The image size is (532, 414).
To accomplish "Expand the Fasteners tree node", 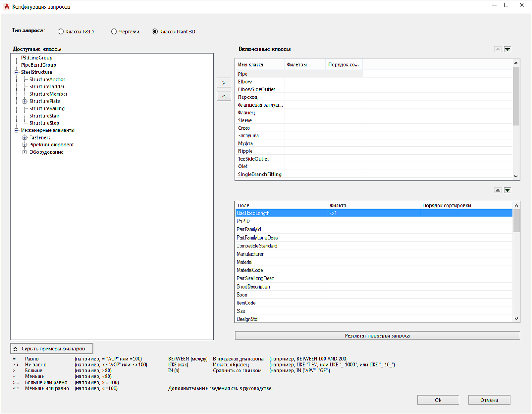I will click(24, 137).
